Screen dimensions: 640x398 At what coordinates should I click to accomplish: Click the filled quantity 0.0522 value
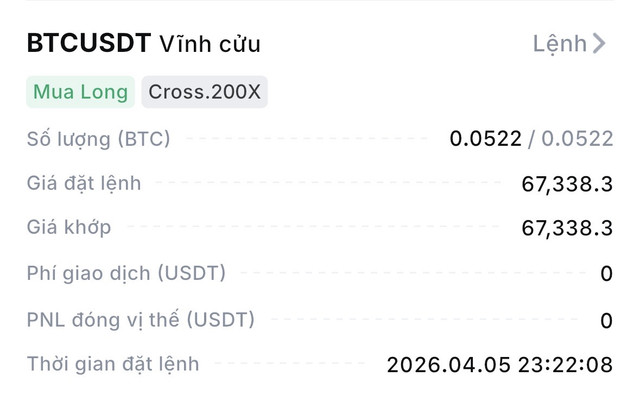486,139
